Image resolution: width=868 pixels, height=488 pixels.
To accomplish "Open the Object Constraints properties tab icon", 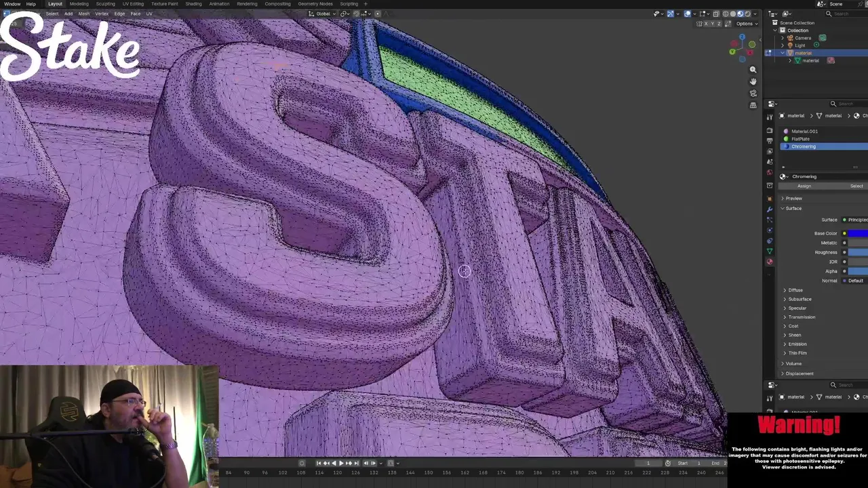I will point(769,241).
